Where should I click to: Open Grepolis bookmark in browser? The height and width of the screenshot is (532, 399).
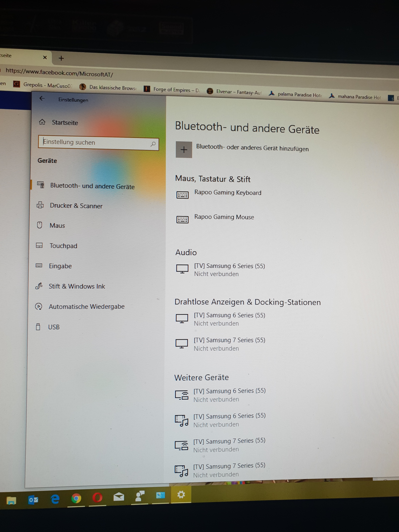click(x=43, y=85)
